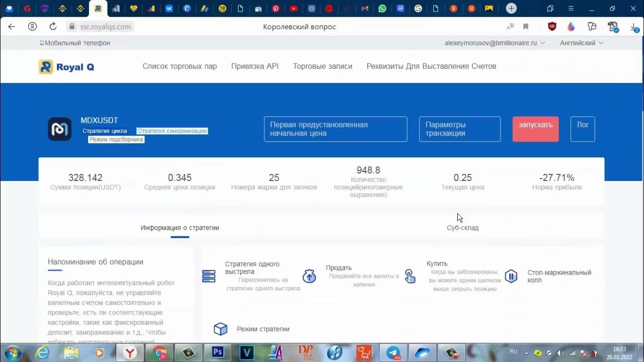
Task: Click the Yandex home icon
Action: pyautogui.click(x=32, y=27)
